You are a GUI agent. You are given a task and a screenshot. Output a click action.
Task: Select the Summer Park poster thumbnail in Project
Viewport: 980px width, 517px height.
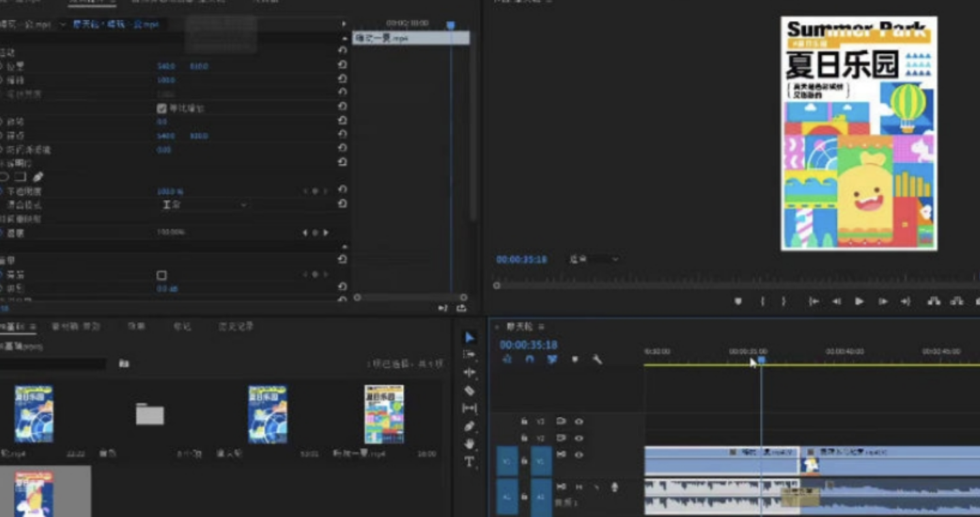point(384,414)
